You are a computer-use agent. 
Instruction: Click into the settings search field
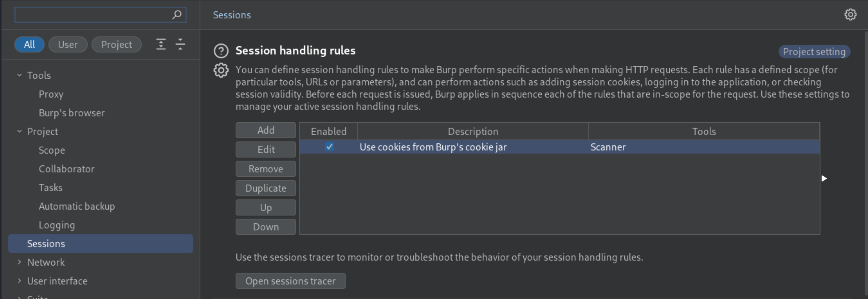(x=93, y=15)
